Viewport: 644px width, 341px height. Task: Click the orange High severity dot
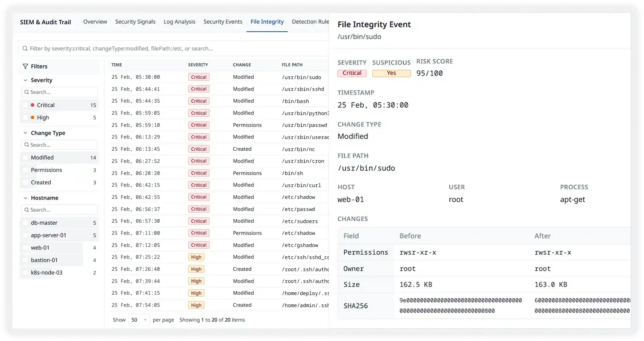33,117
